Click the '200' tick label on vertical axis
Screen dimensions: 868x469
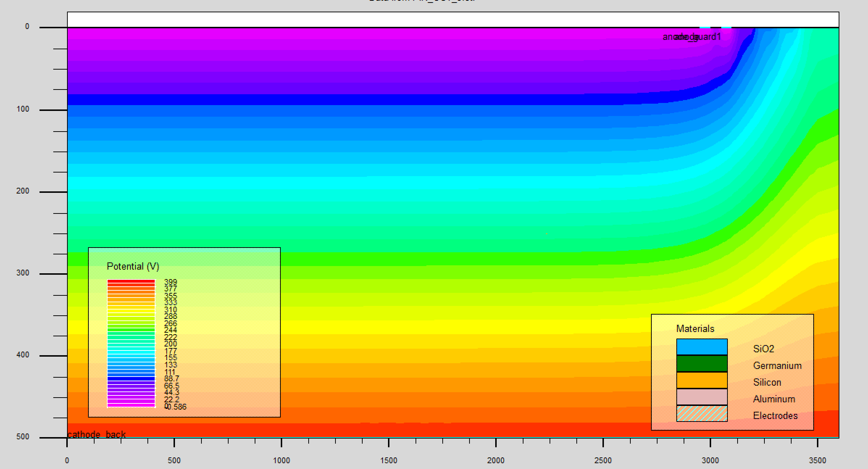click(23, 191)
